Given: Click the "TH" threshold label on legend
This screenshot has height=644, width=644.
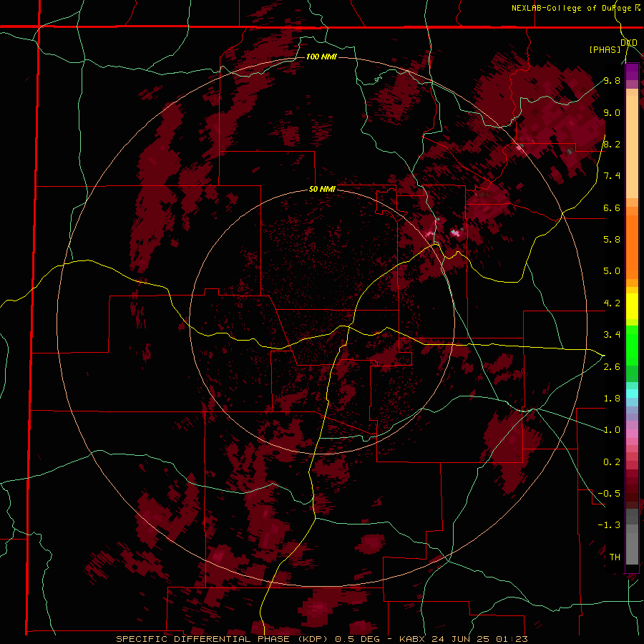Looking at the screenshot, I should tap(615, 557).
